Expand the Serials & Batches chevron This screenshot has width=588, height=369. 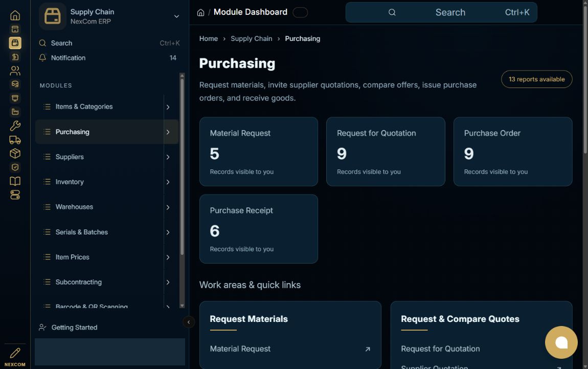pyautogui.click(x=168, y=232)
